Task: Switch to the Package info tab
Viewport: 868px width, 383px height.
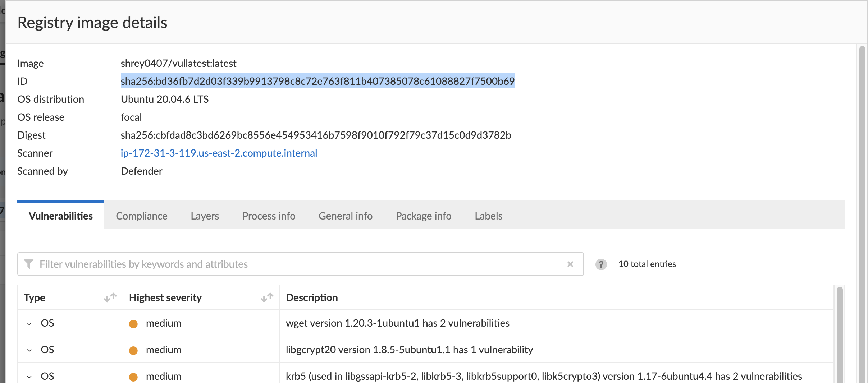Action: coord(423,216)
